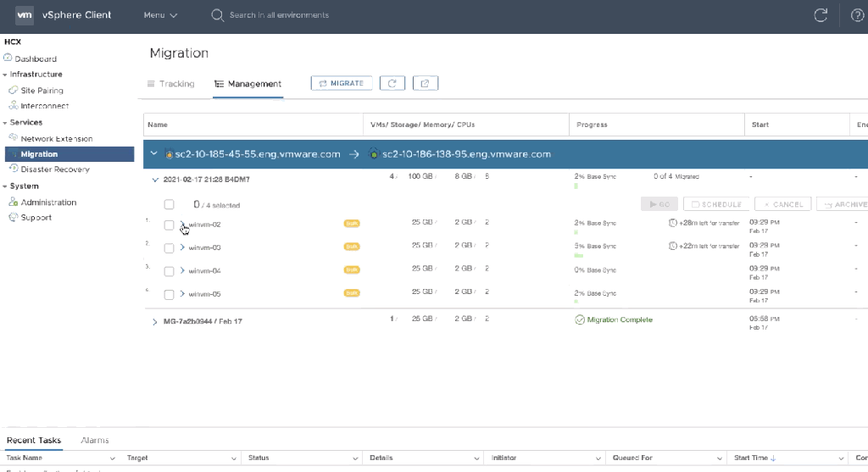Switch to the Tracking tab
Image resolution: width=868 pixels, height=472 pixels.
click(170, 84)
